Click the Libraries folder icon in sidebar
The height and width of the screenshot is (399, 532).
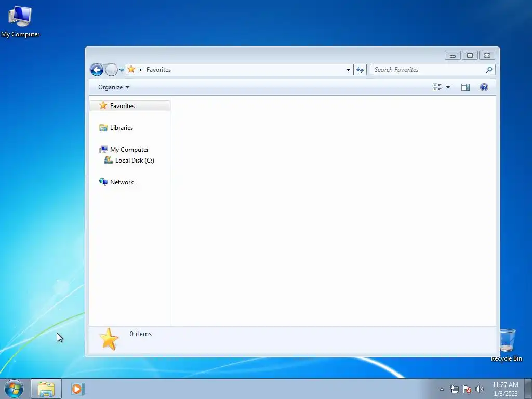103,128
